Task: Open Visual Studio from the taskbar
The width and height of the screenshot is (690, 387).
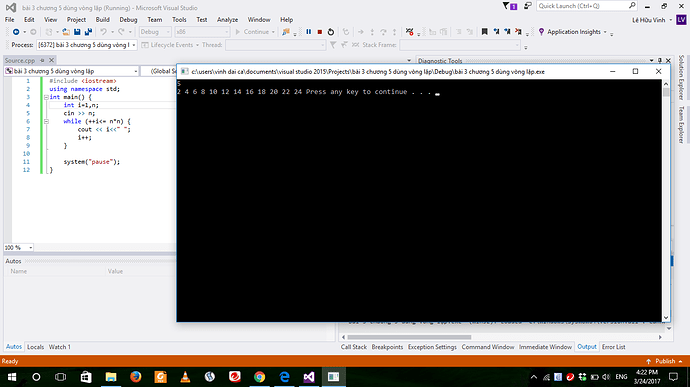Action: 309,377
